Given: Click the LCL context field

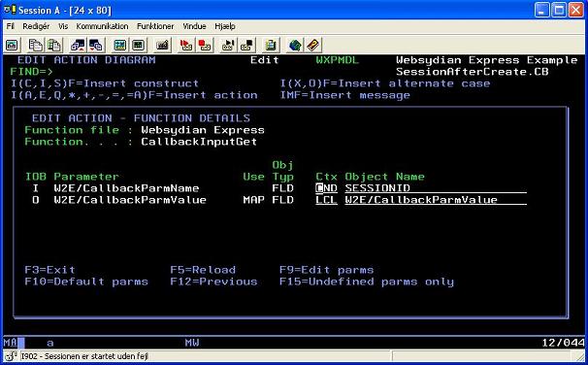Looking at the screenshot, I should tap(326, 200).
